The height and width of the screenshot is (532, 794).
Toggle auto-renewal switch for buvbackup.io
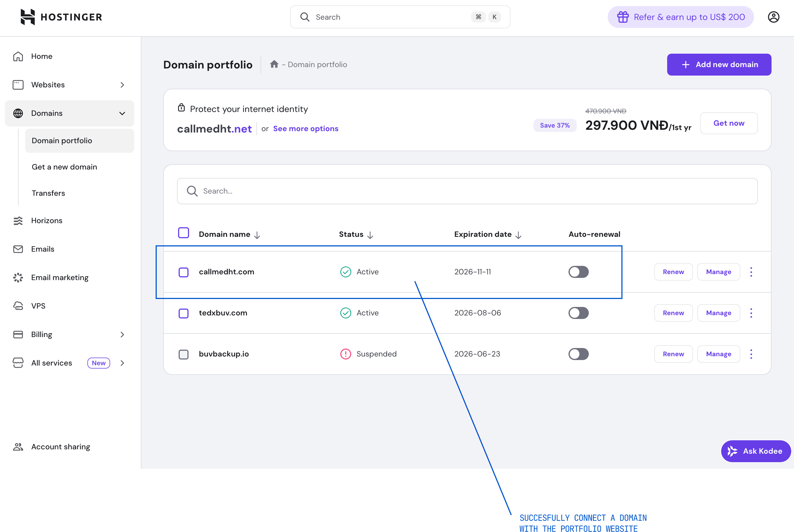(x=578, y=354)
